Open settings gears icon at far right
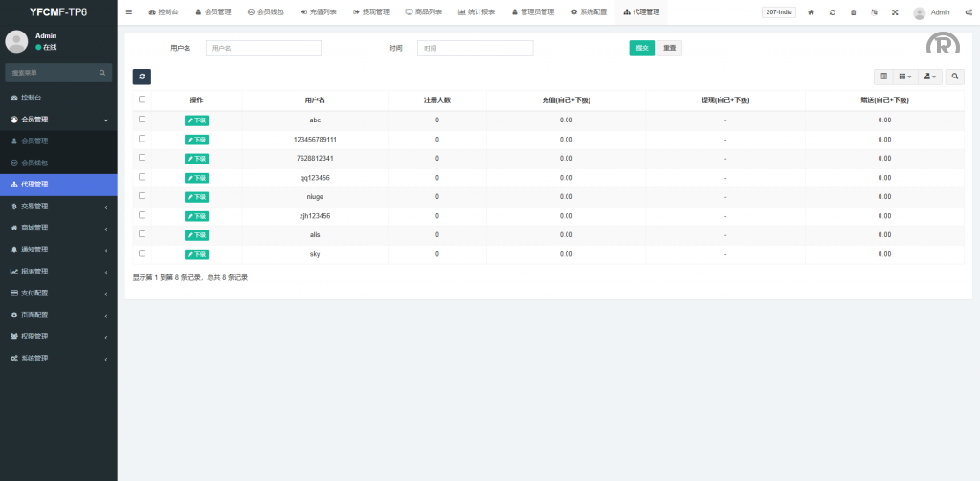Viewport: 980px width, 481px height. tap(967, 12)
